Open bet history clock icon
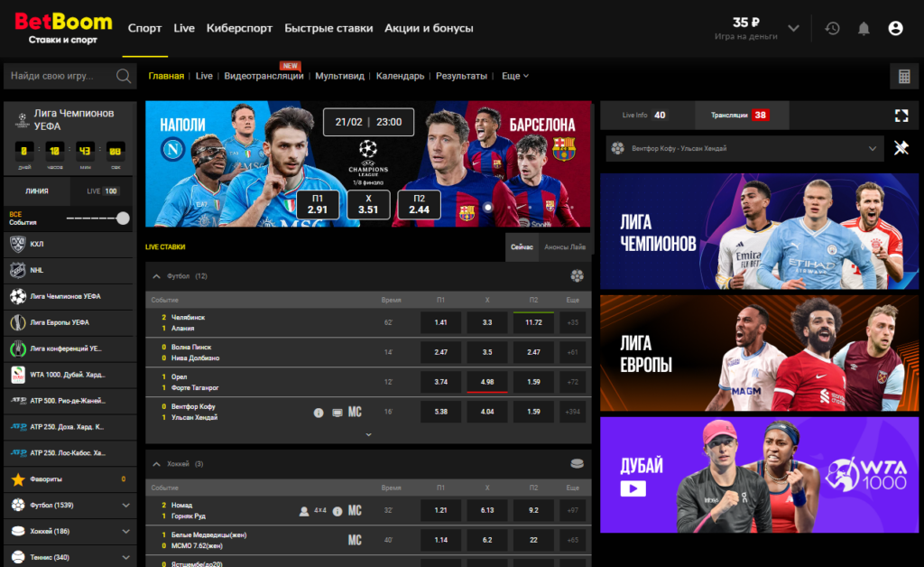This screenshot has width=924, height=567. click(832, 28)
